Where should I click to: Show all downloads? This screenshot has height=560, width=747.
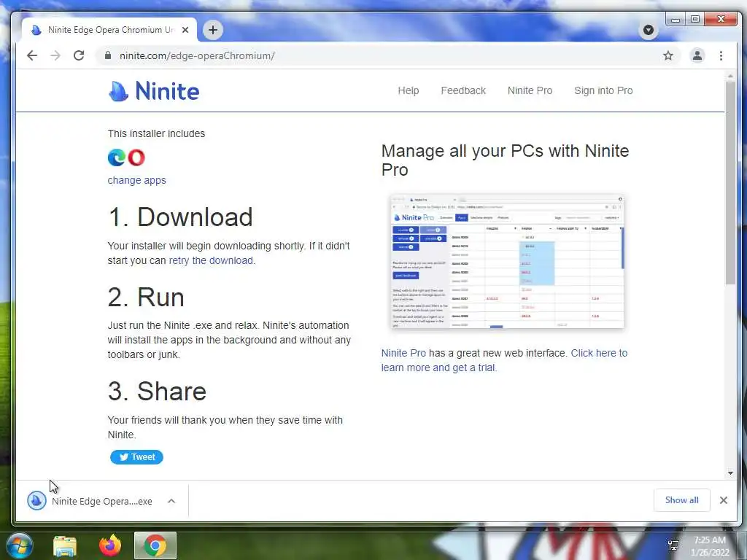(x=682, y=500)
